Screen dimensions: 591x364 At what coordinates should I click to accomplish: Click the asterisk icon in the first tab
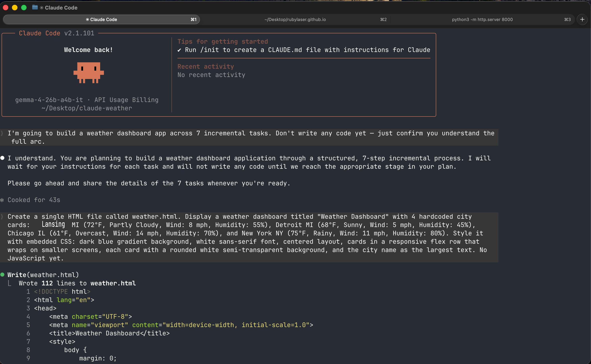point(87,19)
